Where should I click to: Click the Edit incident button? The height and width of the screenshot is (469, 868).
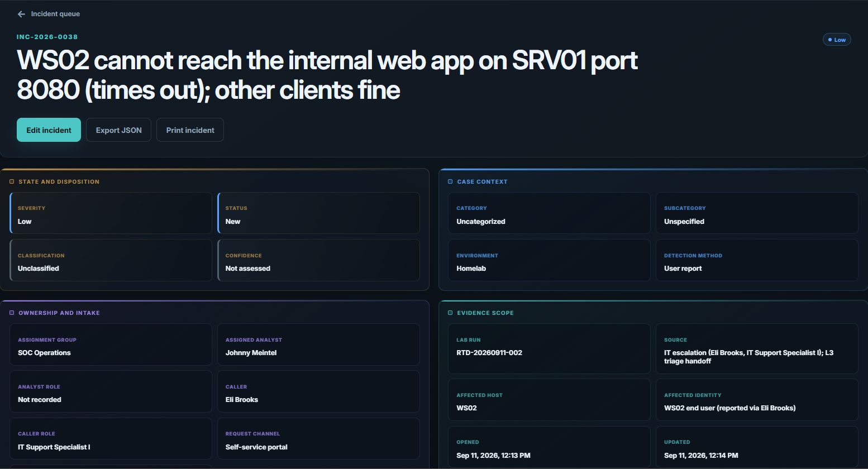click(x=49, y=130)
